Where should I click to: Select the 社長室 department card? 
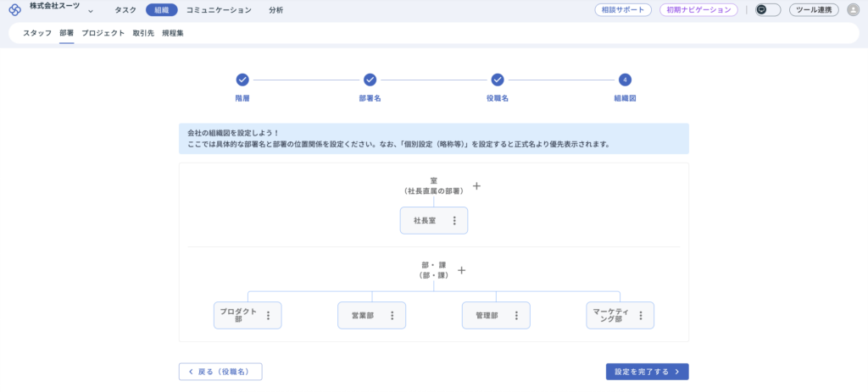[434, 221]
